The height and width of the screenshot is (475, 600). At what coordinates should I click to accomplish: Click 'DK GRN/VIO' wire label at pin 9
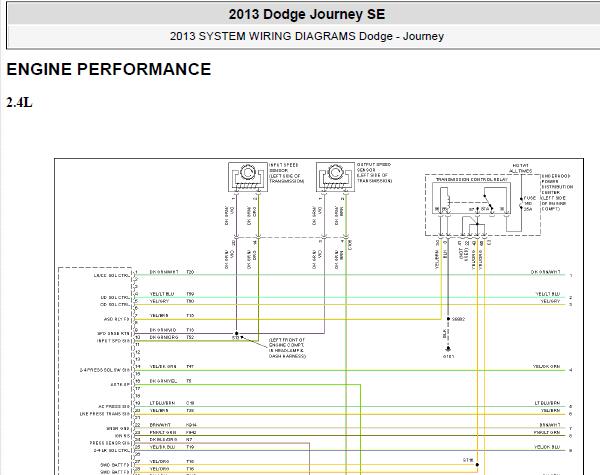(x=163, y=330)
